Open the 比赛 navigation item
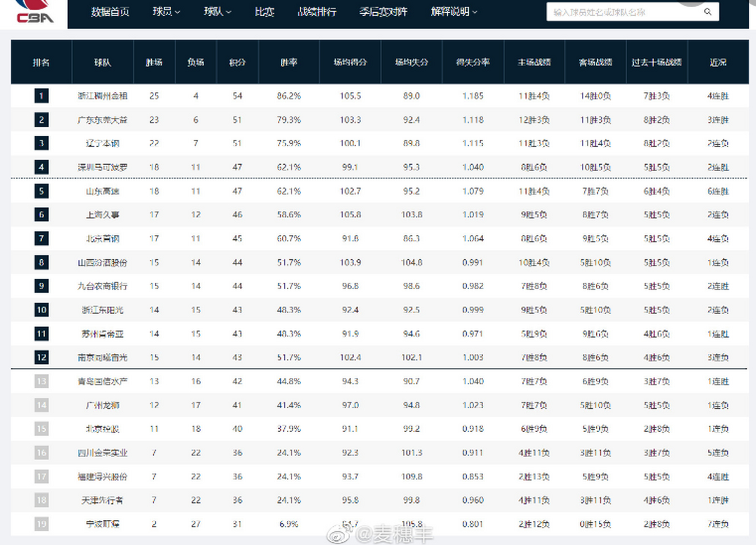 pos(264,12)
